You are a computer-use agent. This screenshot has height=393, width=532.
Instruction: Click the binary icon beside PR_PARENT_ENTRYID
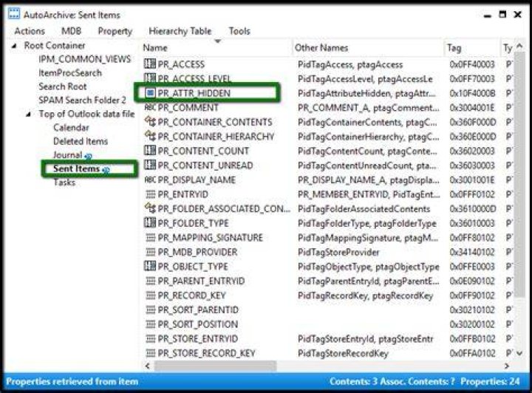(x=150, y=281)
